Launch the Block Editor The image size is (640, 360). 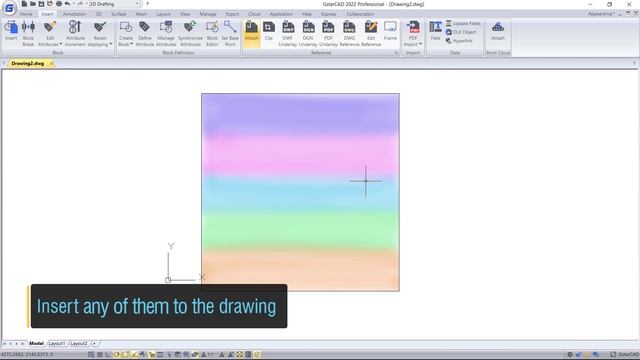pos(212,33)
